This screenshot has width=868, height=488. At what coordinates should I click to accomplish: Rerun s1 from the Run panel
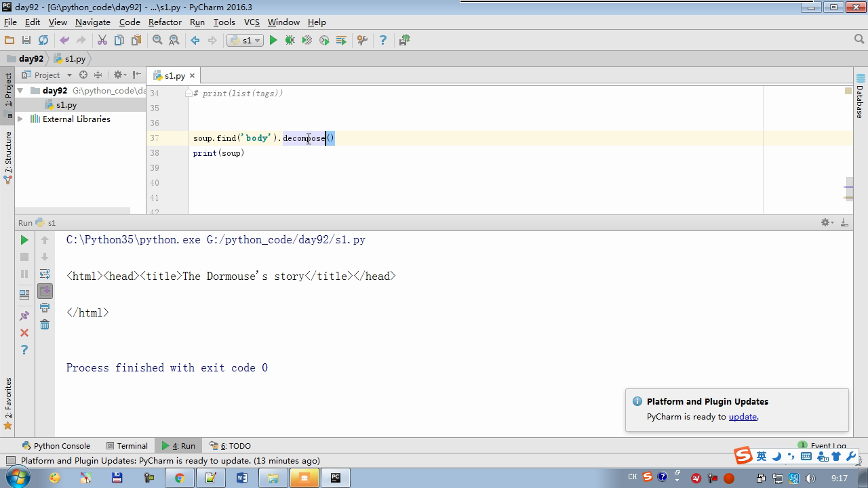click(24, 240)
